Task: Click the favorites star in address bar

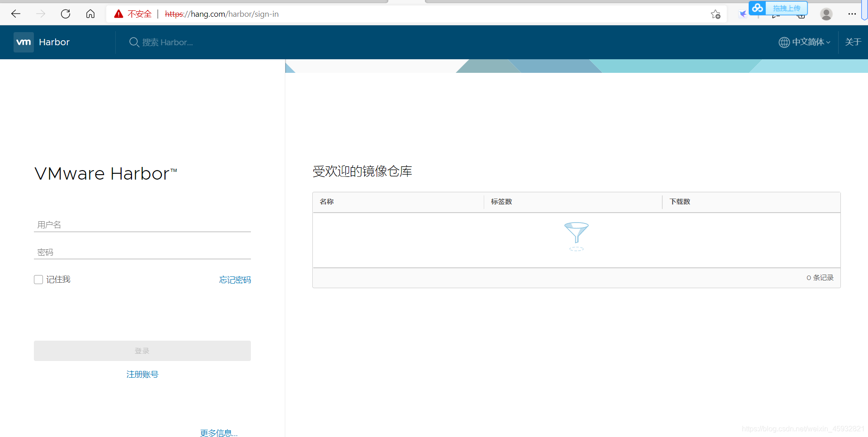Action: pos(715,14)
